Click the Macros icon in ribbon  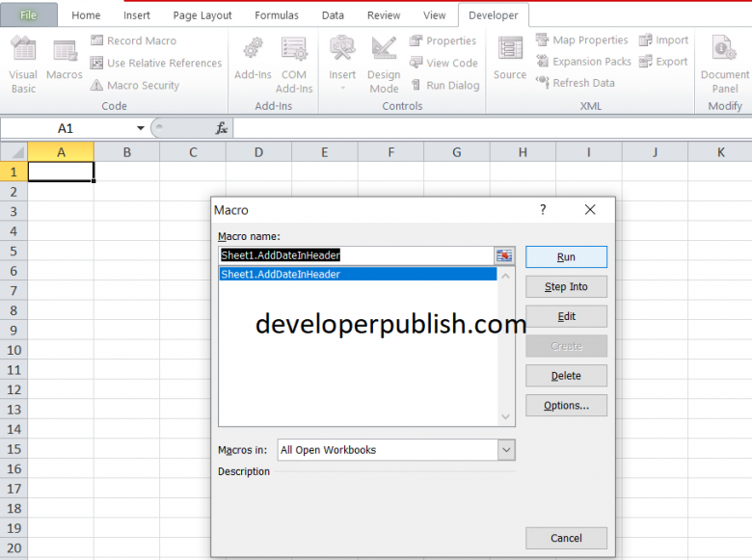click(65, 63)
